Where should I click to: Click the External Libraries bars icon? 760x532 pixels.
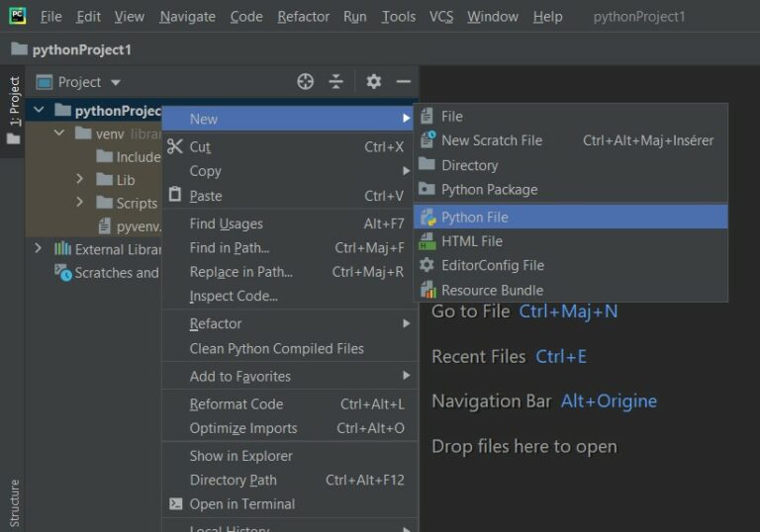(62, 248)
